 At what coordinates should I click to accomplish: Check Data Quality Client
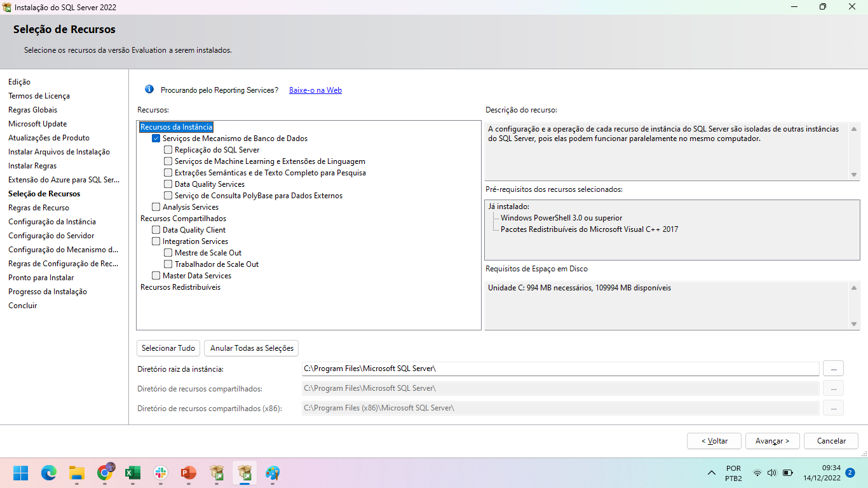pyautogui.click(x=156, y=230)
